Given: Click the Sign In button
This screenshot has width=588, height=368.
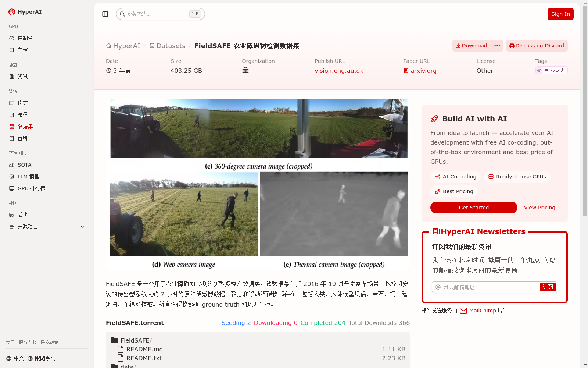Looking at the screenshot, I should coord(560,14).
